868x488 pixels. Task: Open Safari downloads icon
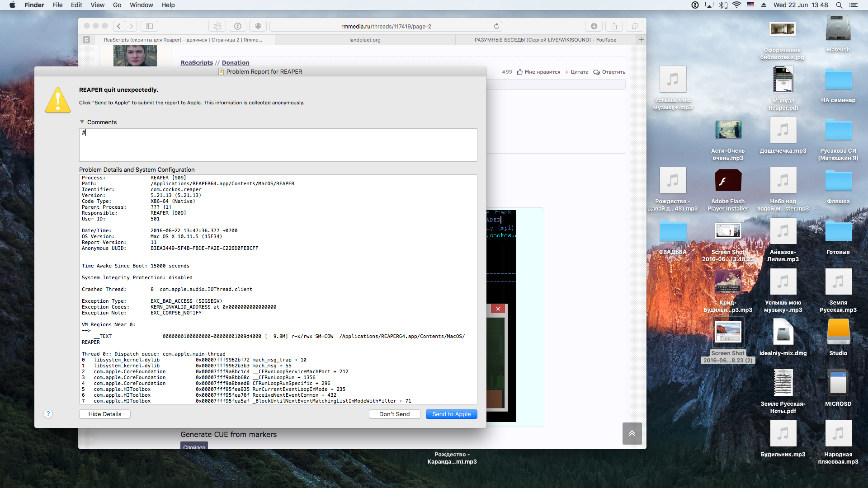(x=594, y=26)
